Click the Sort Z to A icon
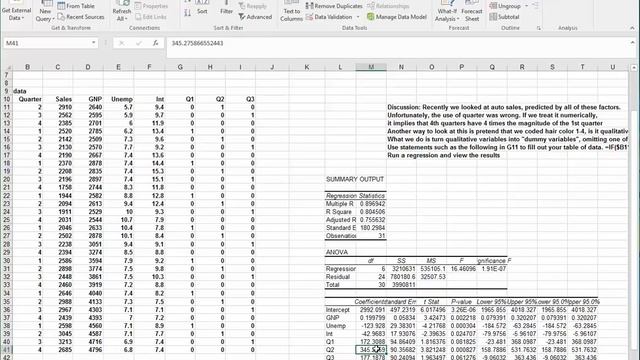Image resolution: width=640 pixels, height=360 pixels. tap(187, 13)
